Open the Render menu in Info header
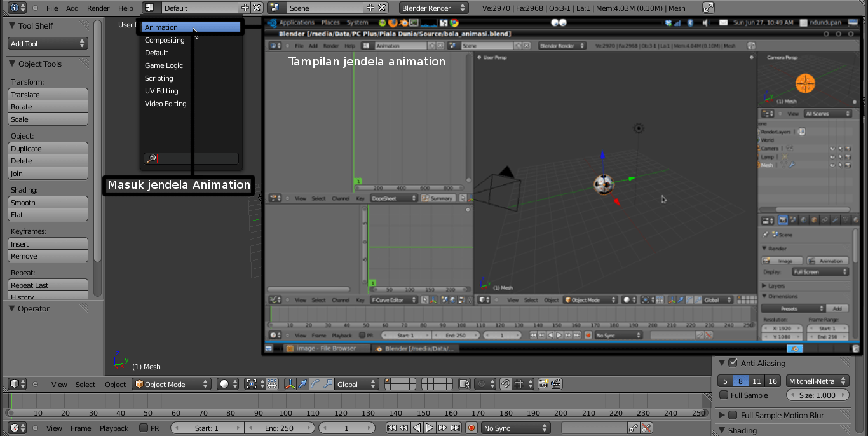The height and width of the screenshot is (436, 868). coord(98,8)
